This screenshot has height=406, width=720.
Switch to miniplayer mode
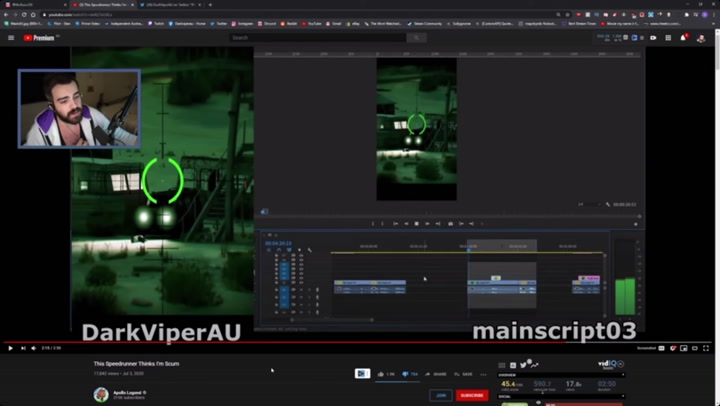click(x=684, y=348)
